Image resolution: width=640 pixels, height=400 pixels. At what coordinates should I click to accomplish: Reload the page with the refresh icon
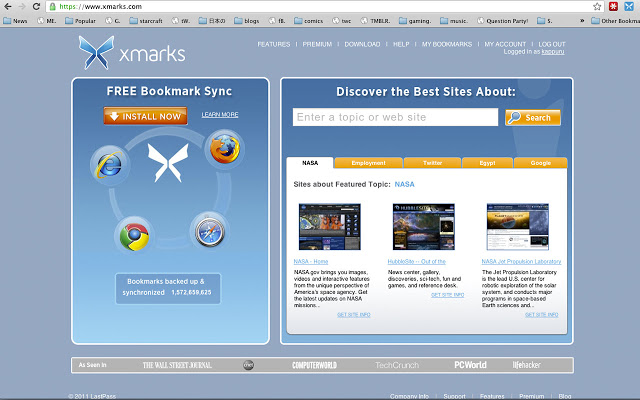click(36, 7)
